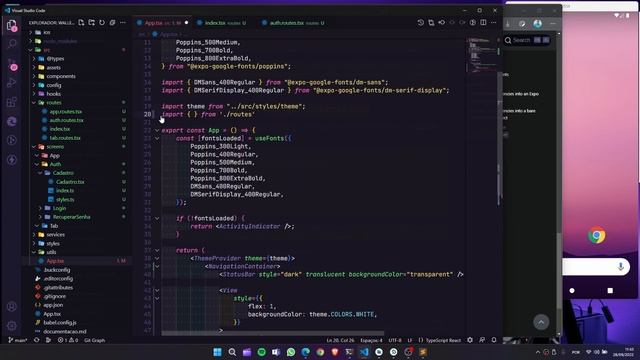The image size is (640, 360).
Task: Click the Ln 20, Col 26 cursor position
Action: pyautogui.click(x=340, y=340)
